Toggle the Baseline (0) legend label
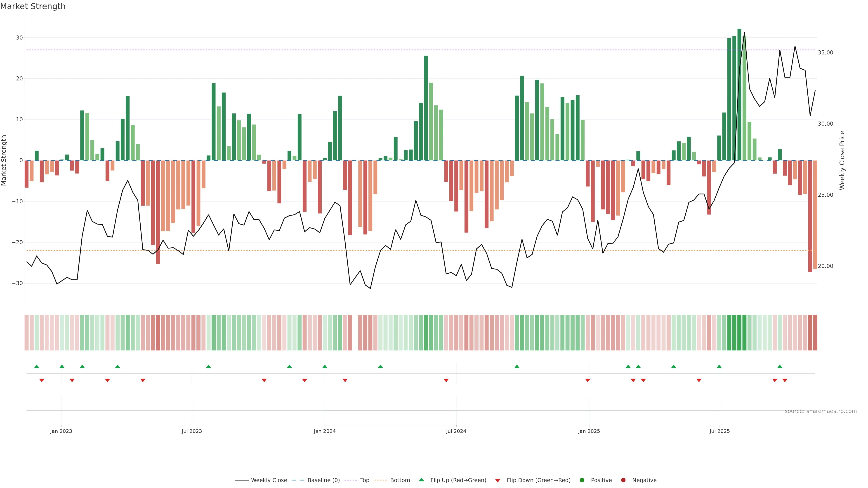Image resolution: width=868 pixels, height=488 pixels. (323, 480)
